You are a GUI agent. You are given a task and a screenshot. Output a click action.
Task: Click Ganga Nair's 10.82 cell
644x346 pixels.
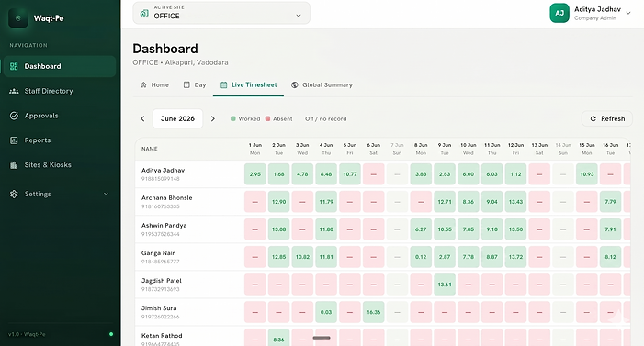tap(302, 257)
